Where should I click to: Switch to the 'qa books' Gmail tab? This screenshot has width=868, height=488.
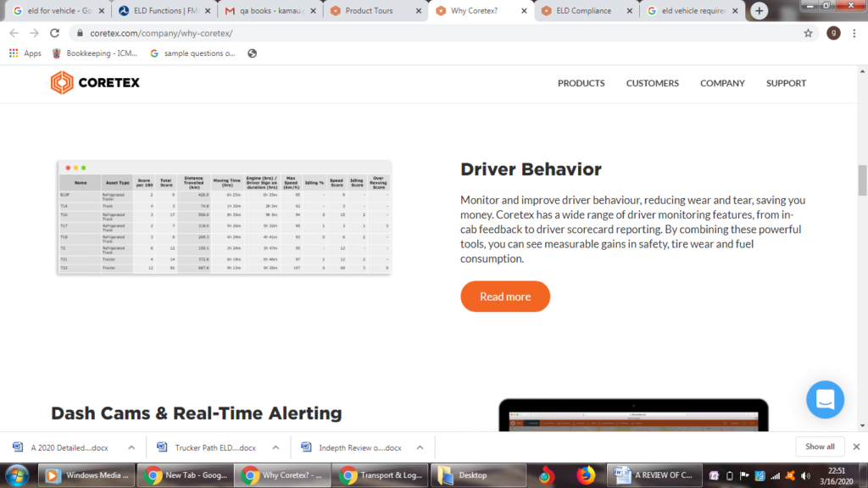coord(270,10)
